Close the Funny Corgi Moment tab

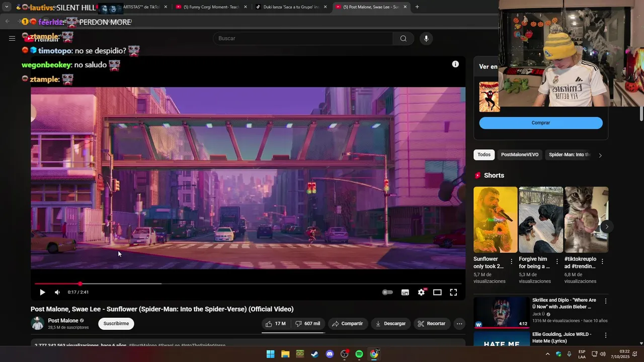point(246,7)
